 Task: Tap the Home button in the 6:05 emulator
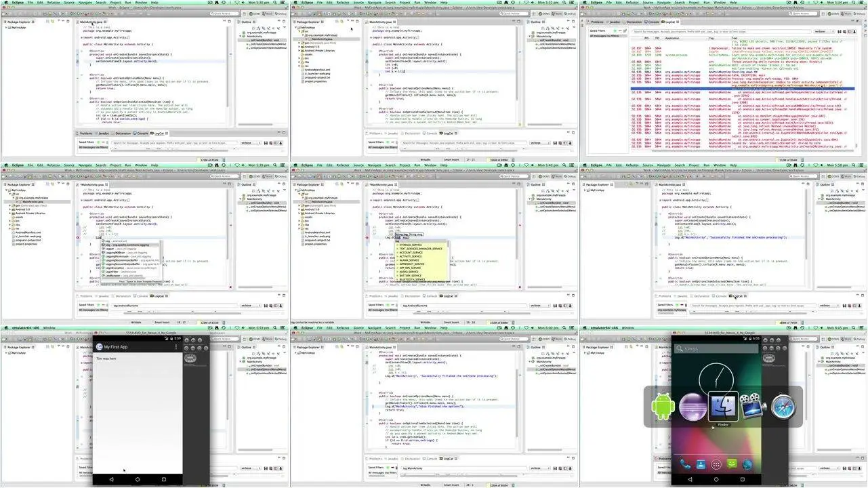click(x=716, y=479)
